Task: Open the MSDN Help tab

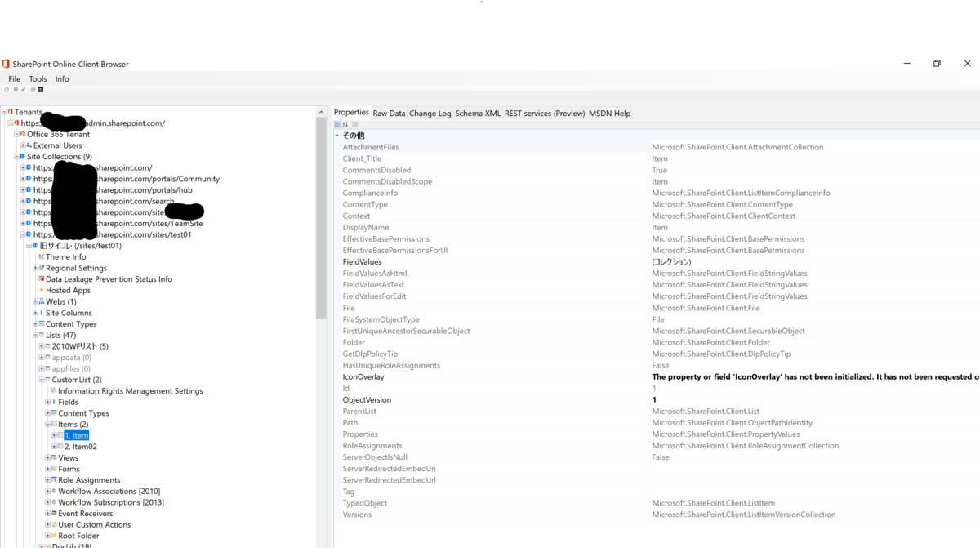Action: tap(610, 114)
